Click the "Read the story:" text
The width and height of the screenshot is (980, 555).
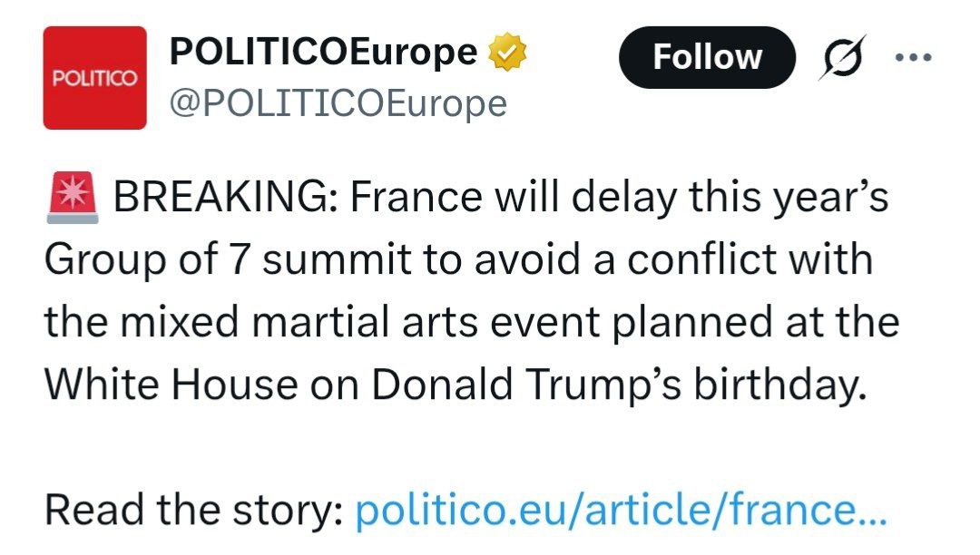(x=193, y=511)
